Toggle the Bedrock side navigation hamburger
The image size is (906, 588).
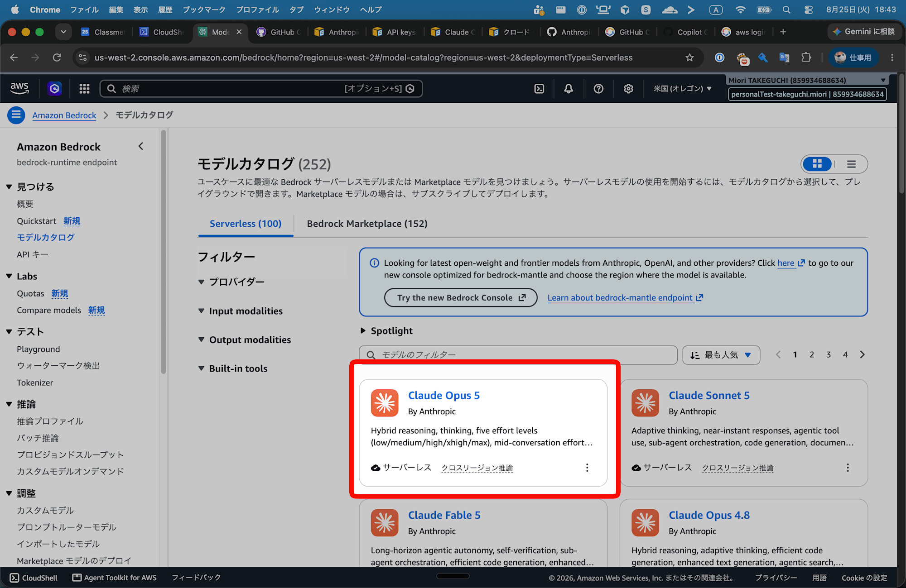pyautogui.click(x=16, y=115)
